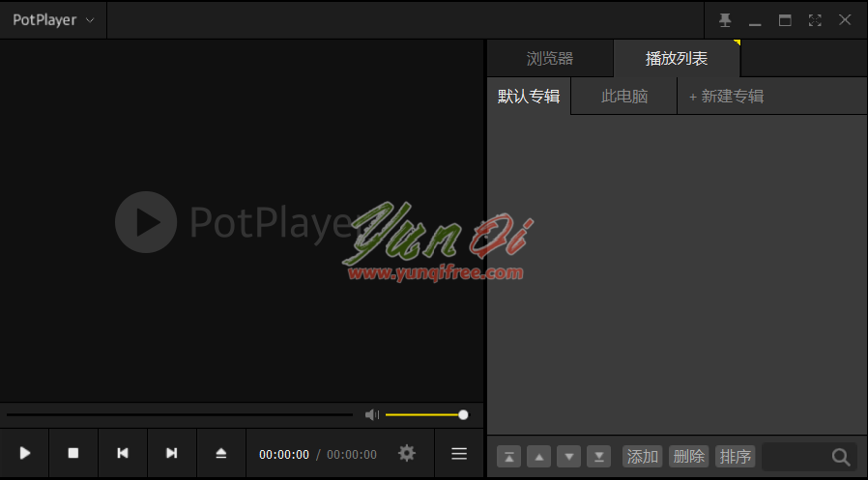The width and height of the screenshot is (868, 480).
Task: Click the 删除 button to delete items
Action: click(688, 457)
